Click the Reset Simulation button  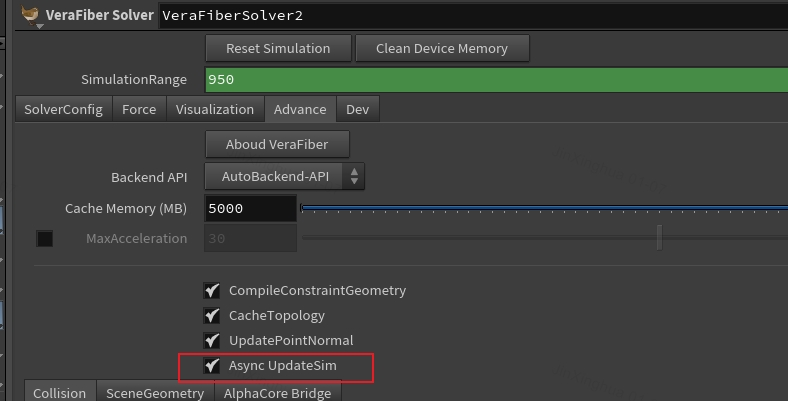coord(278,48)
